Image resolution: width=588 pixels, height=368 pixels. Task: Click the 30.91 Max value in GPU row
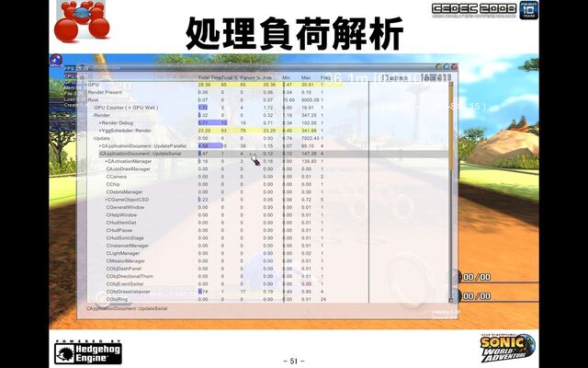point(308,85)
